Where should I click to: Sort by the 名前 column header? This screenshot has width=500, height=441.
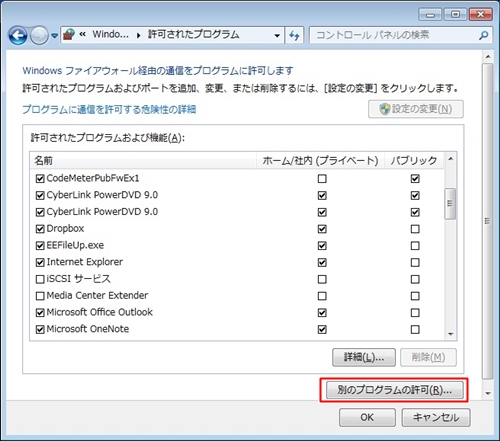pos(143,161)
